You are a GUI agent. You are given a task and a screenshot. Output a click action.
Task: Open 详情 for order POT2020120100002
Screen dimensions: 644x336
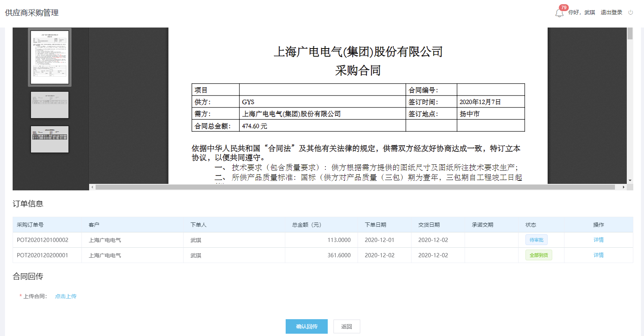(x=598, y=240)
